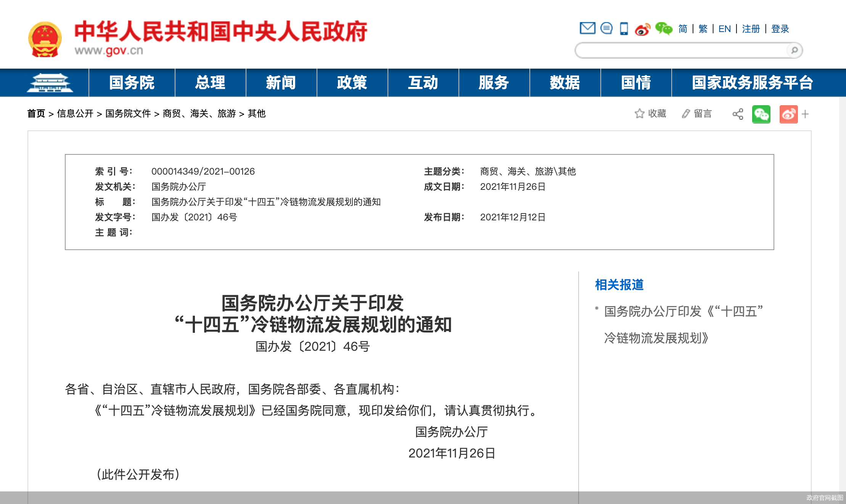Switch to traditional Chinese 繁
The width and height of the screenshot is (846, 504).
point(703,29)
